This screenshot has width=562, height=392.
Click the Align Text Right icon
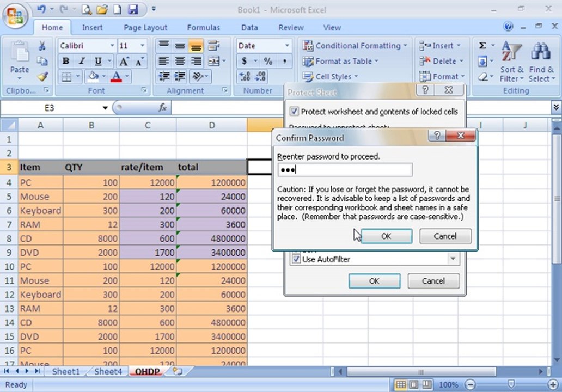point(196,62)
